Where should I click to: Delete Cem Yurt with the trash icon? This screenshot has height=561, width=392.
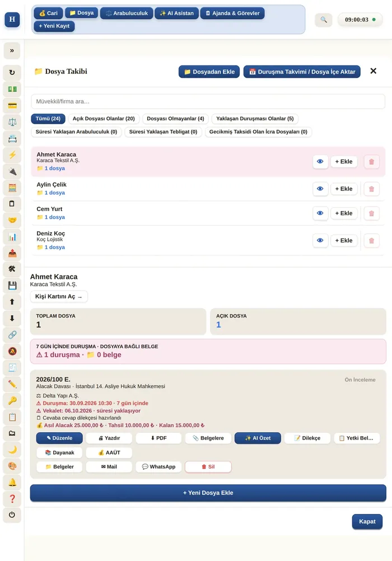[x=372, y=213]
